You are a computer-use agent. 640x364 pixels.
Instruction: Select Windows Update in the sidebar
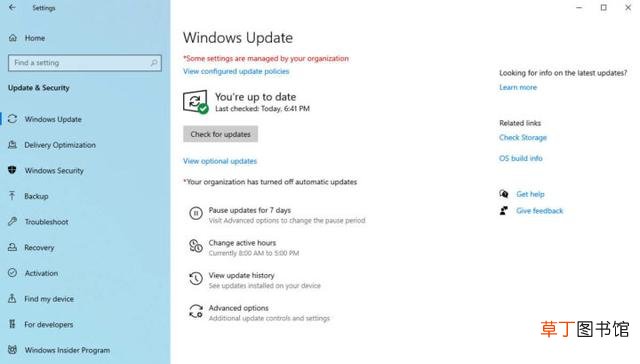(53, 119)
